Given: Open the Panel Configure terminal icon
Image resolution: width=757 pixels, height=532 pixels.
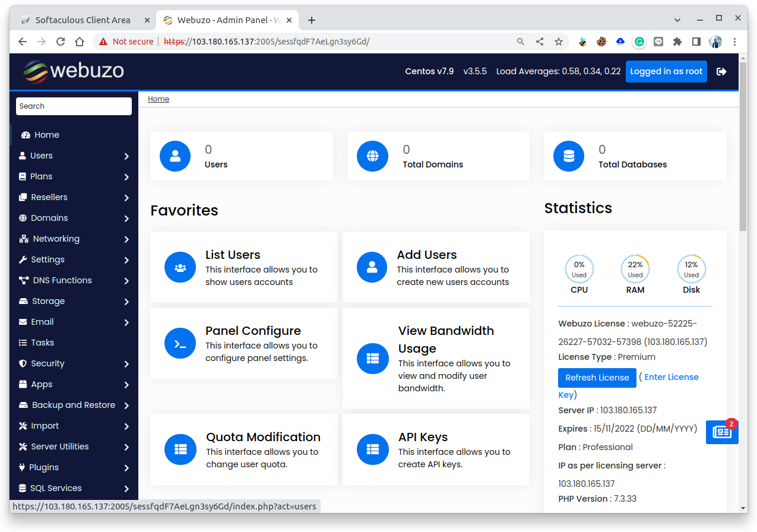Looking at the screenshot, I should pos(180,343).
